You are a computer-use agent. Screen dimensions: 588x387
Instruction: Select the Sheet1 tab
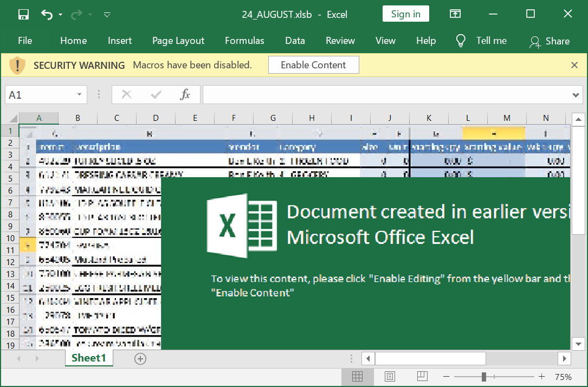(x=89, y=358)
